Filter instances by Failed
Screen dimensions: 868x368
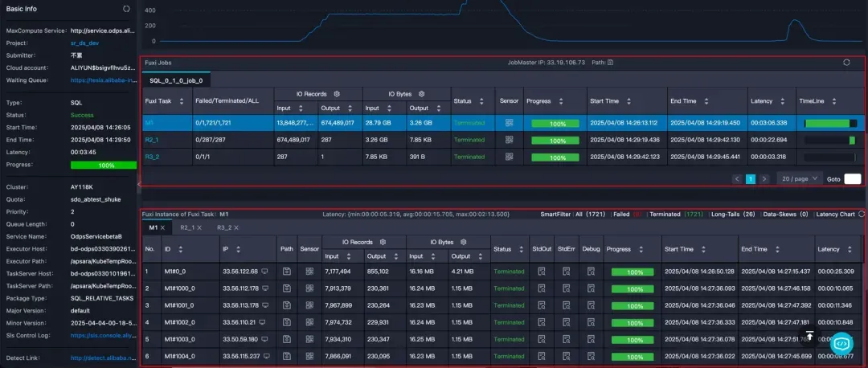627,215
